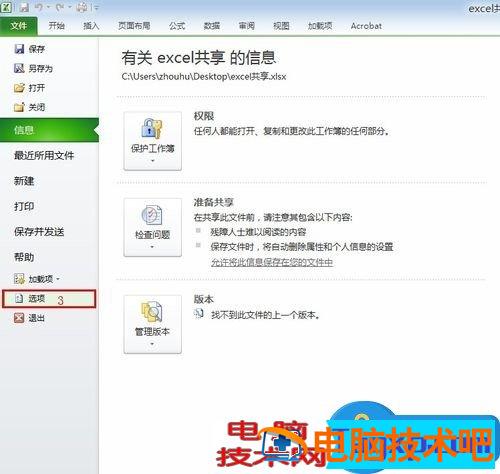Select 新建 in the sidebar
Viewport: 500px width, 474px height.
[24, 181]
